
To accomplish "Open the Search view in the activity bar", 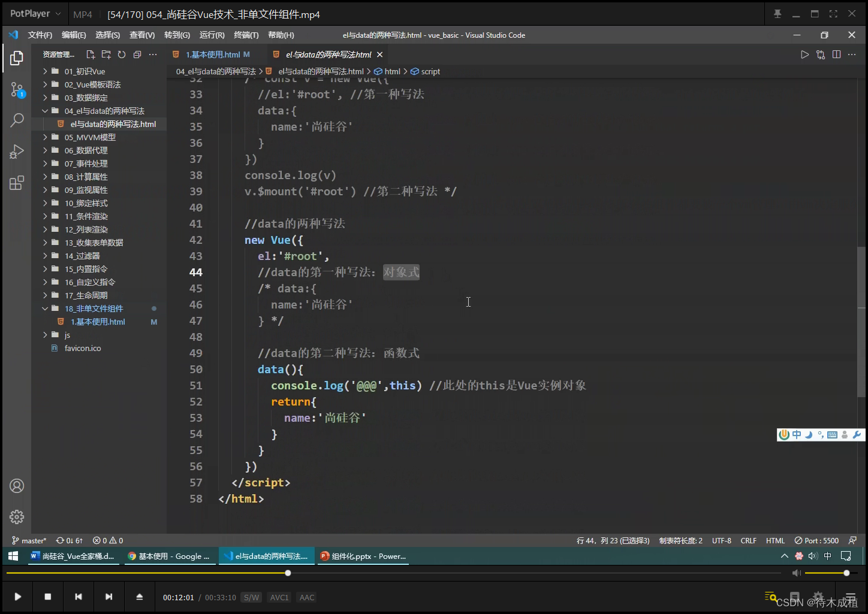I will (x=17, y=120).
